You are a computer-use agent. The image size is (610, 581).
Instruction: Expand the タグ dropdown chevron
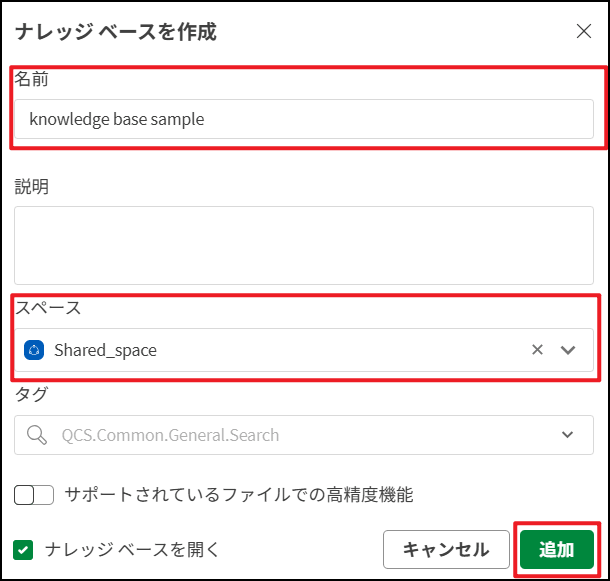(568, 434)
